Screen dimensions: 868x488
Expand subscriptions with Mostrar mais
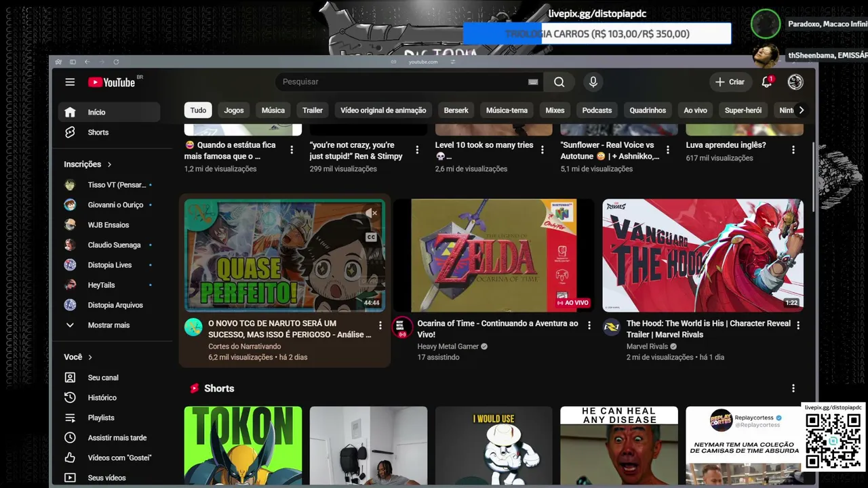coord(109,325)
